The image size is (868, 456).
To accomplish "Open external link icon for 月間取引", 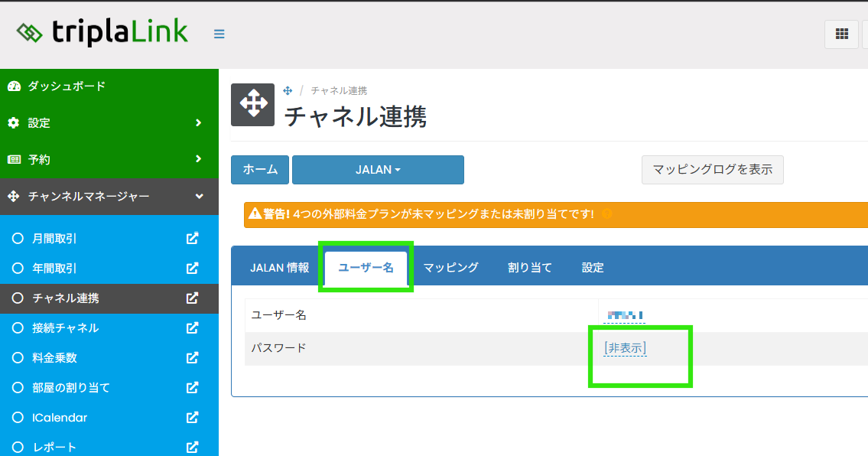I will (x=193, y=239).
